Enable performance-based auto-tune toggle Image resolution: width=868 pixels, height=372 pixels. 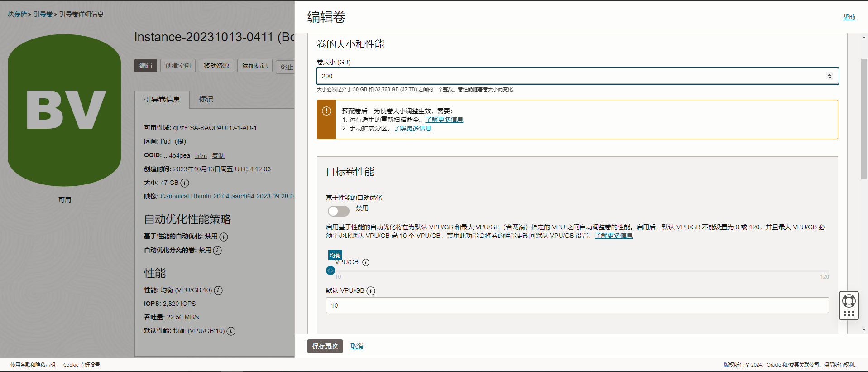[x=339, y=211]
